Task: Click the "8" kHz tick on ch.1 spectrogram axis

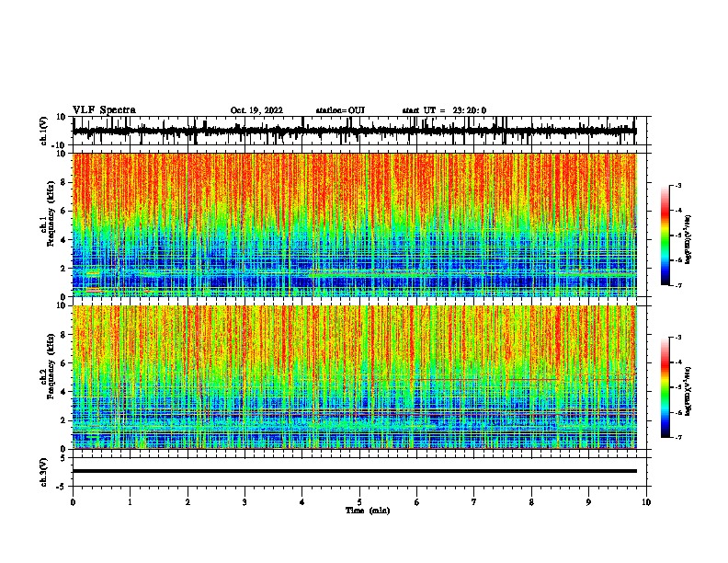Action: 64,182
